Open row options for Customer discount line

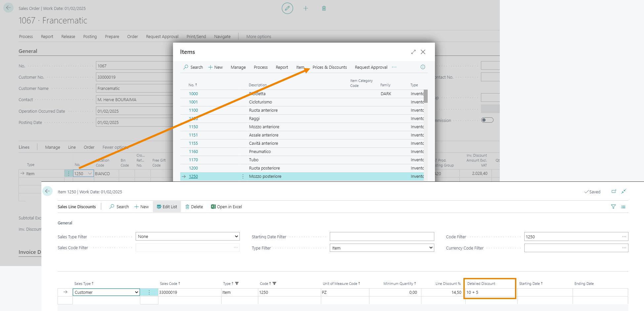pyautogui.click(x=149, y=292)
